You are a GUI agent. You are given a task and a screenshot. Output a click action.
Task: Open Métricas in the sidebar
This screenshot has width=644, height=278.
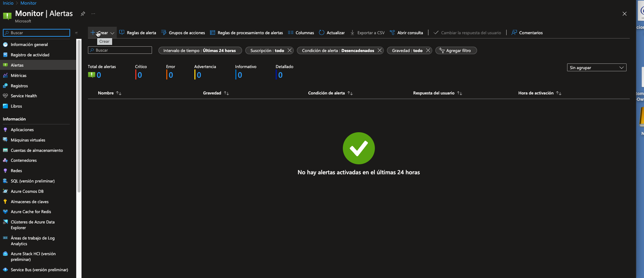(19, 76)
